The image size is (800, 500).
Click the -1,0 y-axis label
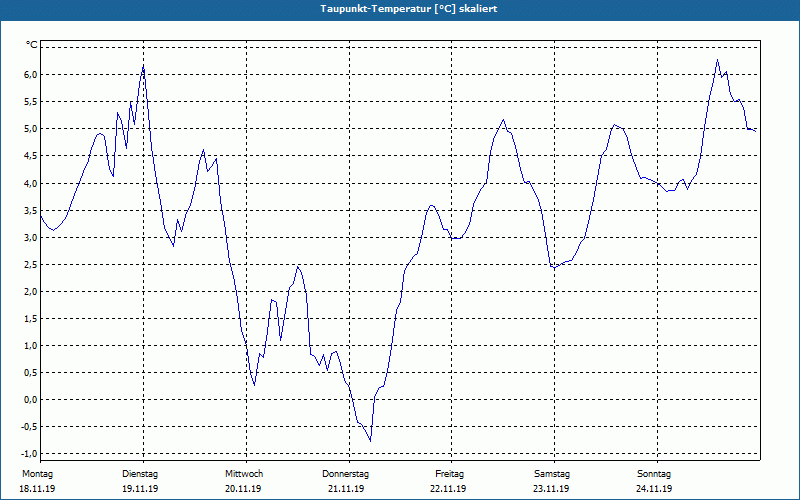[x=29, y=454]
